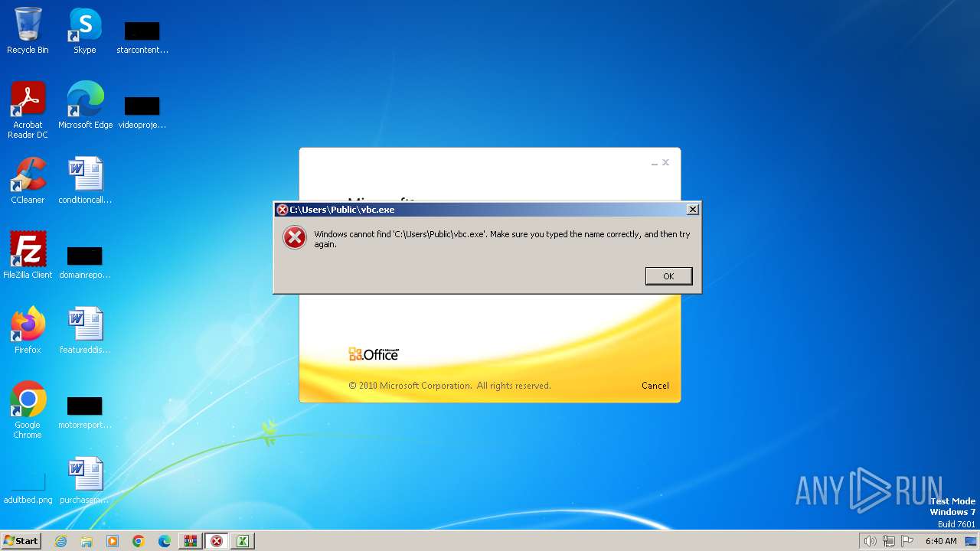Viewport: 980px width, 551px height.
Task: Click the Show desktop button
Action: (x=971, y=541)
